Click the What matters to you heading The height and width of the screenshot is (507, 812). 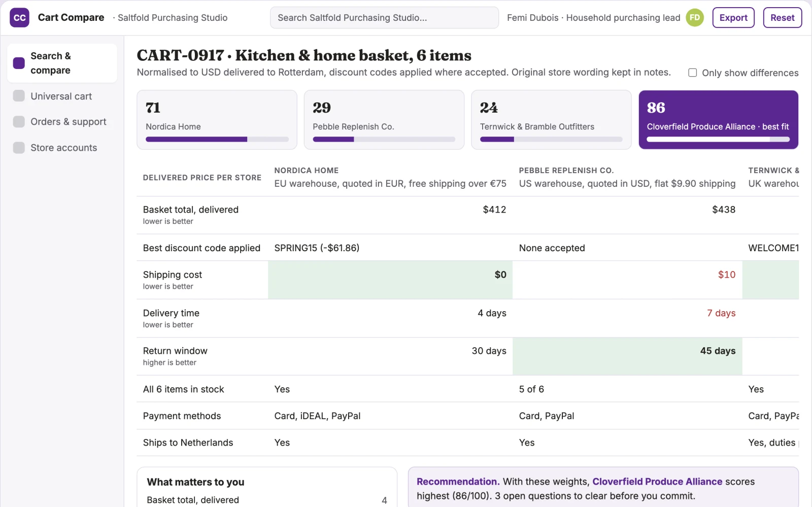[195, 482]
